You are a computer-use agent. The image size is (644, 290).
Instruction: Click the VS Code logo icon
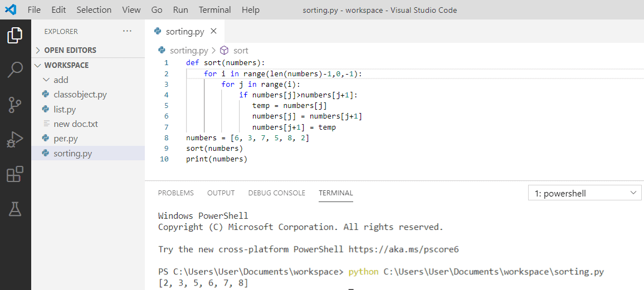tap(11, 9)
